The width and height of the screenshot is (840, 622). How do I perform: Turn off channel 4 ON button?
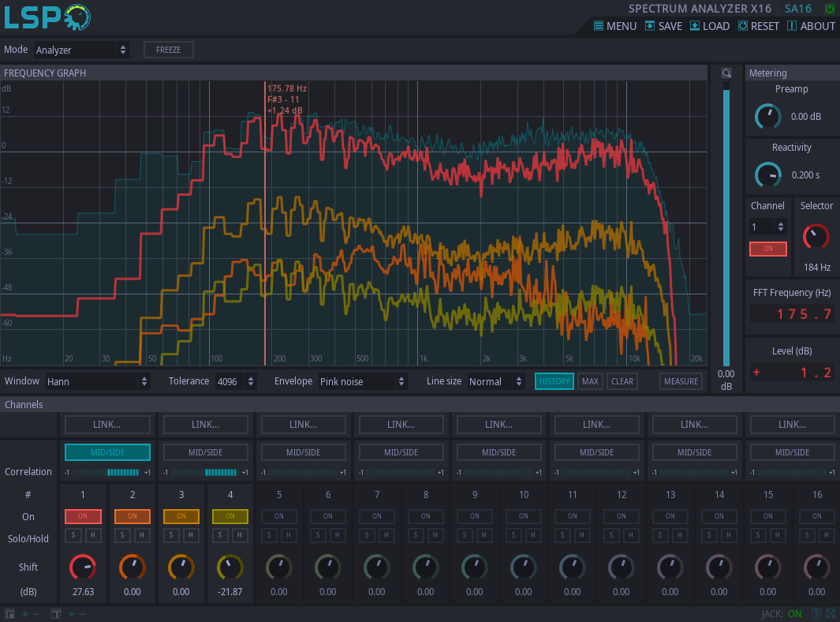[230, 516]
